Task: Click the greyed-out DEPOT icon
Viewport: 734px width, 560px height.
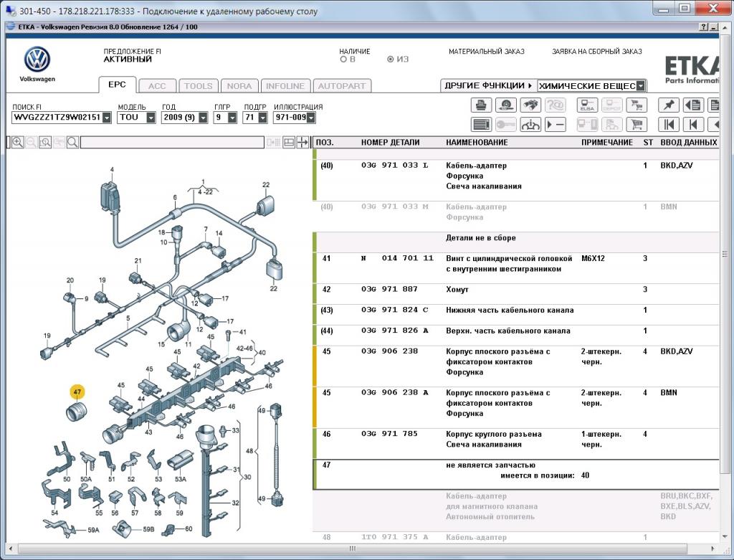Action: point(612,105)
